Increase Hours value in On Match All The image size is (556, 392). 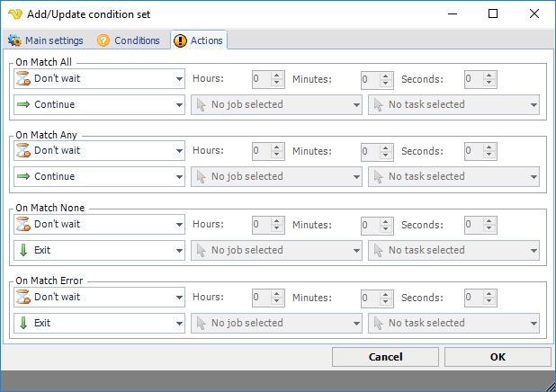point(277,75)
